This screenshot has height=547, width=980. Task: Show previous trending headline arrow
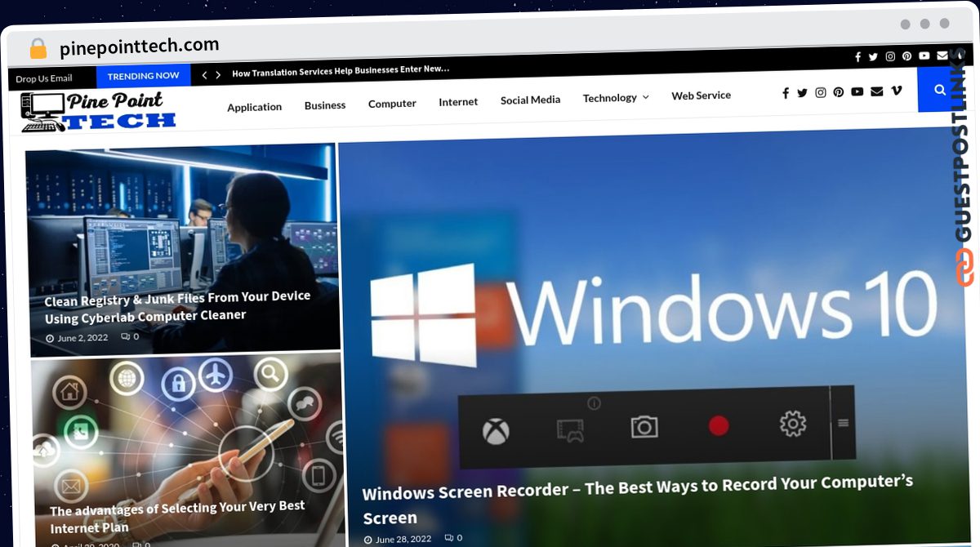[204, 74]
